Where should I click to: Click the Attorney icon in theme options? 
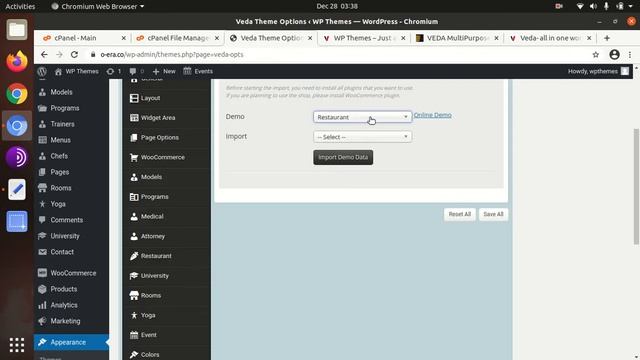[134, 236]
